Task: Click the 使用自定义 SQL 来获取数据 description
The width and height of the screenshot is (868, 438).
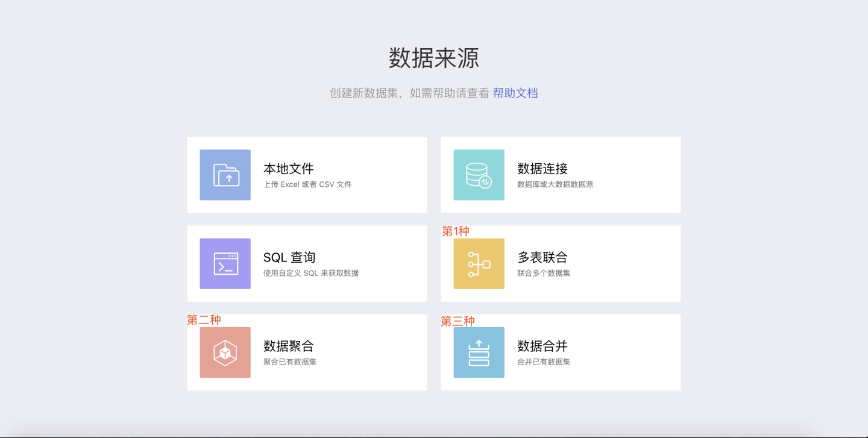Action: (311, 273)
